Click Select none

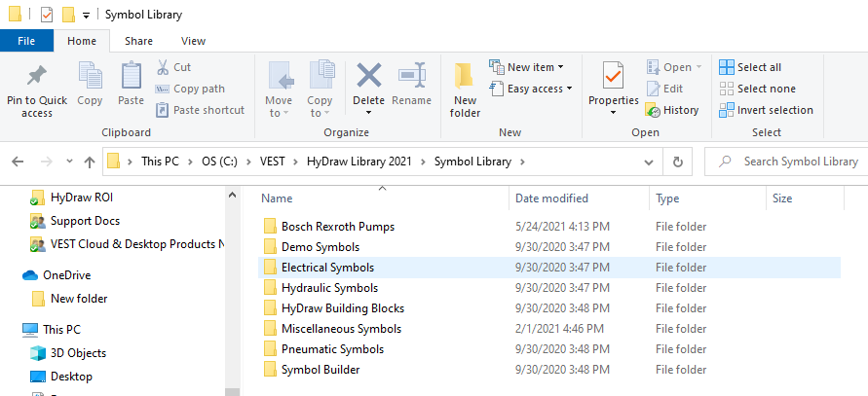(757, 89)
